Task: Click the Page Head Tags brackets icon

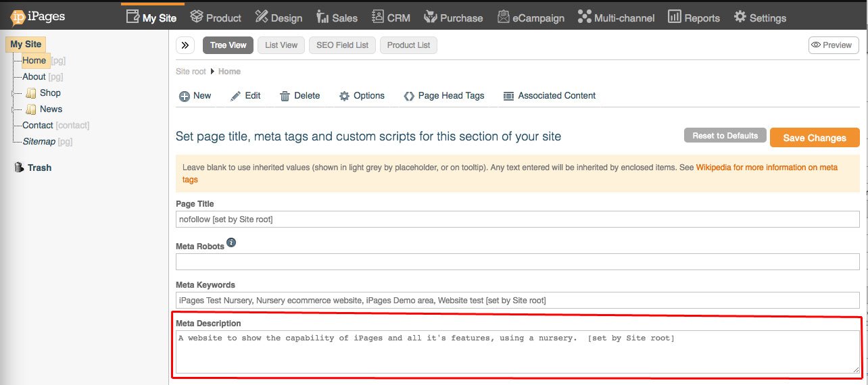Action: (x=409, y=97)
